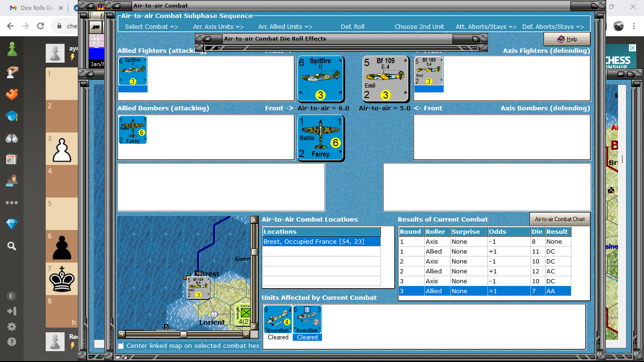Screen dimensions: 644x362
Task: Click the 'Arr. Allied Units =>' subphase label
Action: (285, 27)
